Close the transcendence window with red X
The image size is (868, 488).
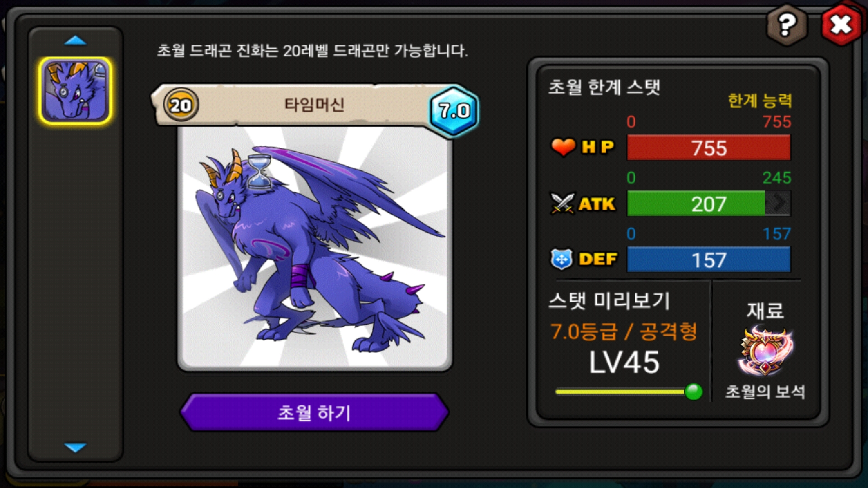(841, 25)
